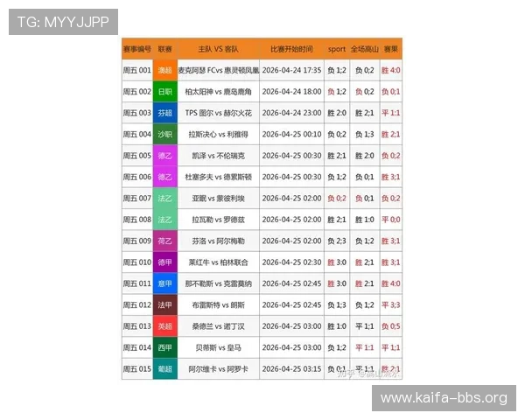The width and height of the screenshot is (525, 420).
Task: Click sport value '胜 2:1' in row 周五 005
Action: (x=337, y=156)
